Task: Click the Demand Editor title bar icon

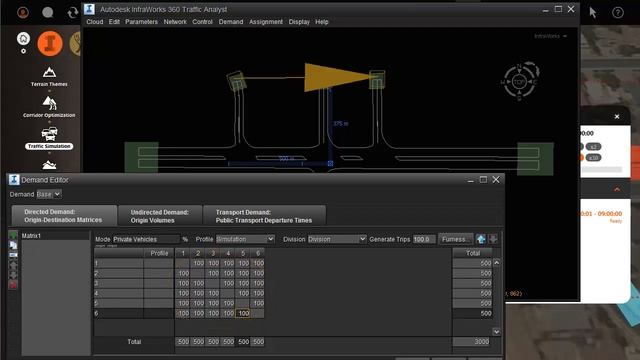Action: [x=14, y=180]
